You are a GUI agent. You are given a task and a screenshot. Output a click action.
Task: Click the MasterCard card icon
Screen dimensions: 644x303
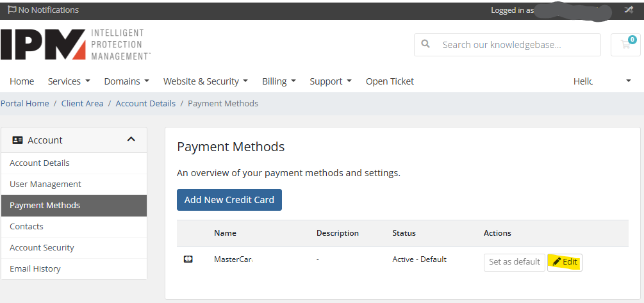(188, 259)
